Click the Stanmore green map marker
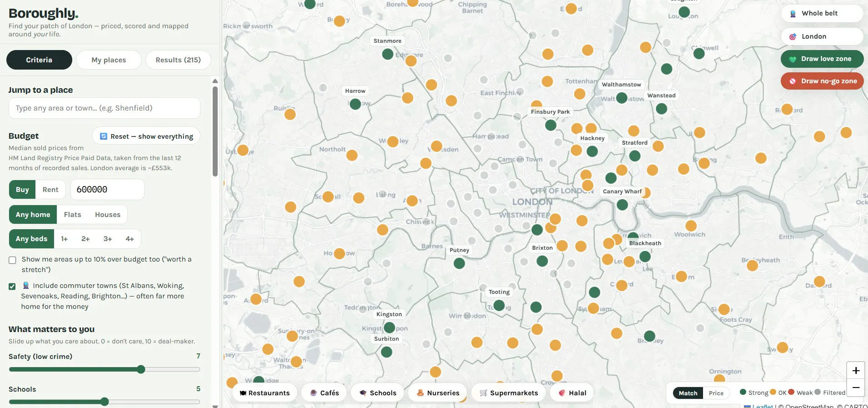868x408 pixels. (x=388, y=54)
